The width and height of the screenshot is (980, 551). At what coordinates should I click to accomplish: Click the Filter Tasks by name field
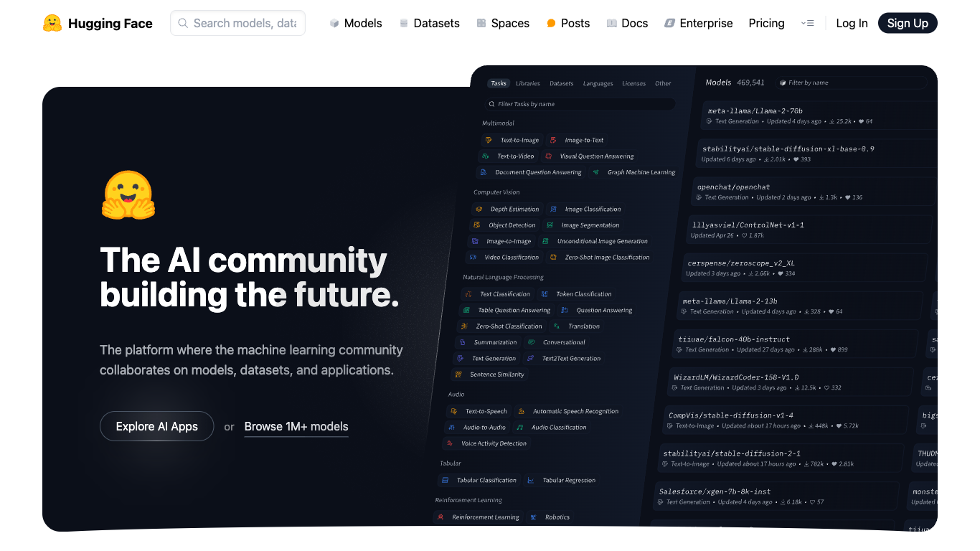coord(580,104)
